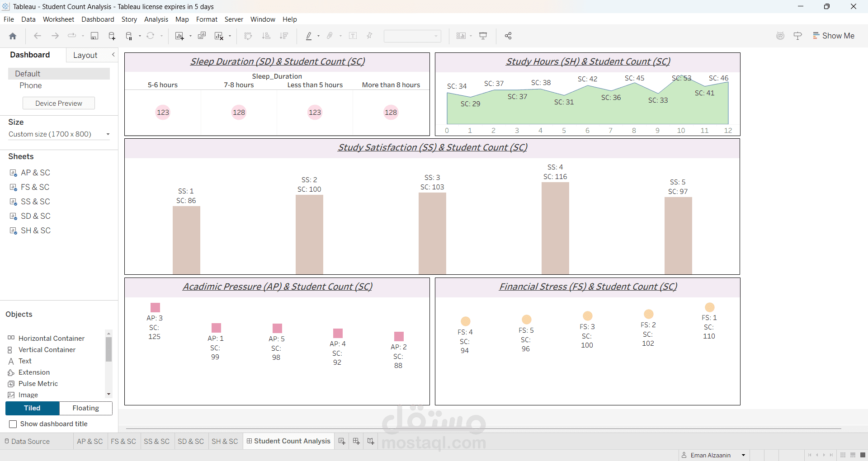The height and width of the screenshot is (461, 868).
Task: Toggle Show dashboard title checkbox
Action: pos(13,424)
